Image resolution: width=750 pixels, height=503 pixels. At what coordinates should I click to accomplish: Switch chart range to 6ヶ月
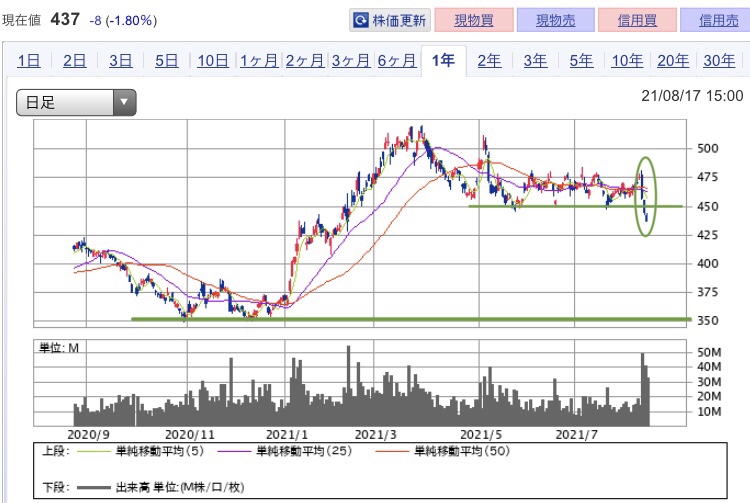(397, 61)
